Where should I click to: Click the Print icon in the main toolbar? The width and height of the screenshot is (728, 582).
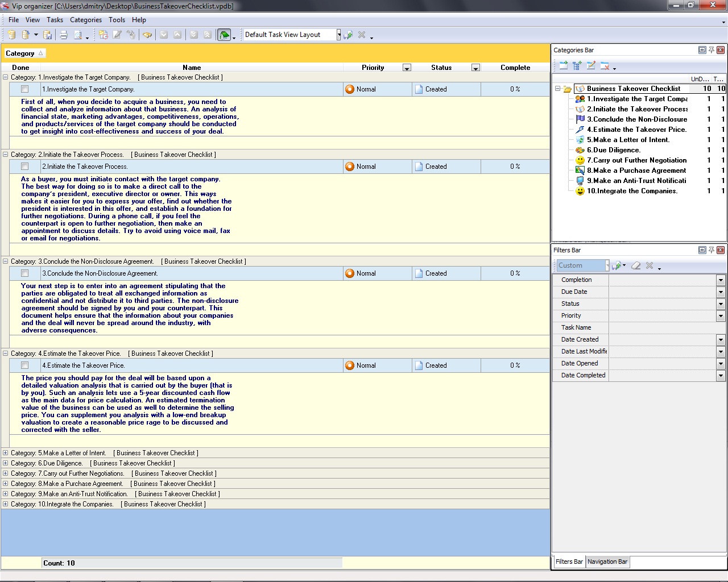coord(64,35)
